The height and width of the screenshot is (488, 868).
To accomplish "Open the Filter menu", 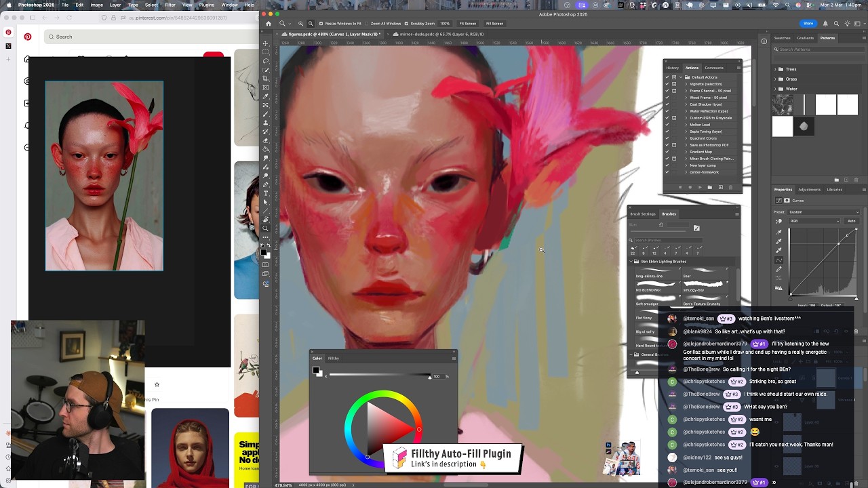I will point(170,5).
